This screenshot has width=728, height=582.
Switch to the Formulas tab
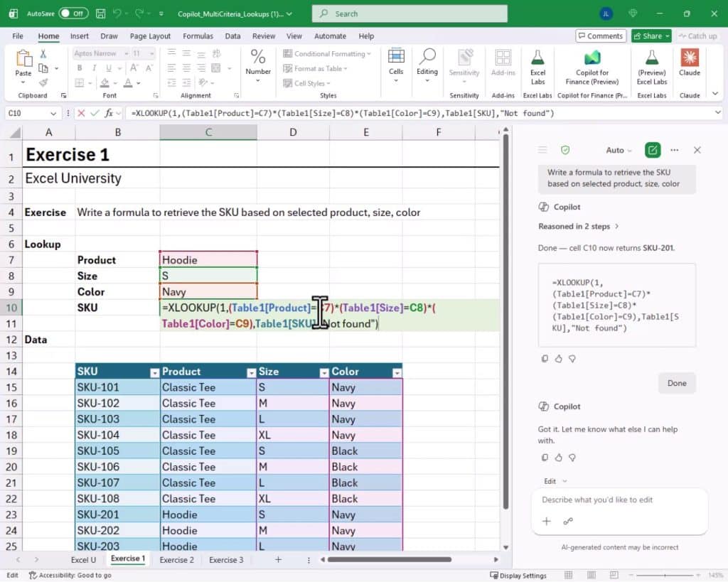click(x=198, y=36)
